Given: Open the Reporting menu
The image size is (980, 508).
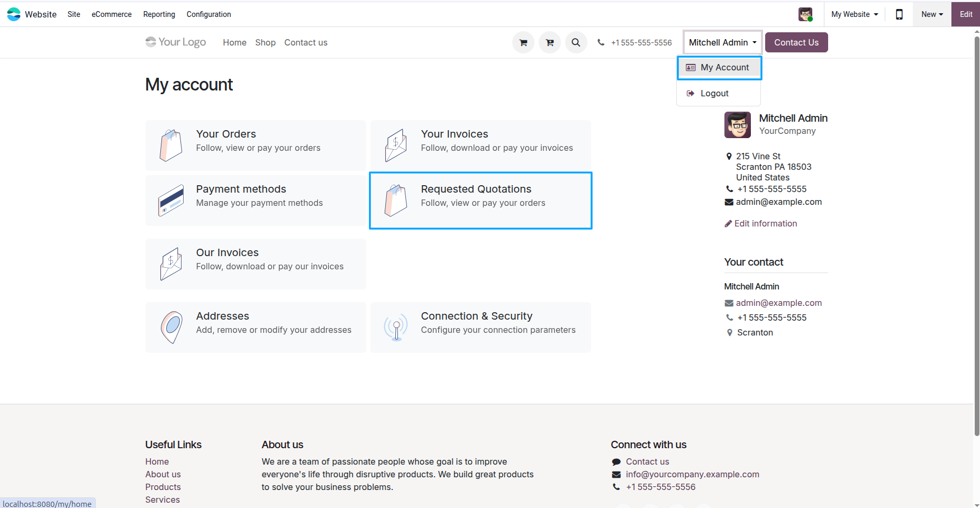Looking at the screenshot, I should point(159,14).
